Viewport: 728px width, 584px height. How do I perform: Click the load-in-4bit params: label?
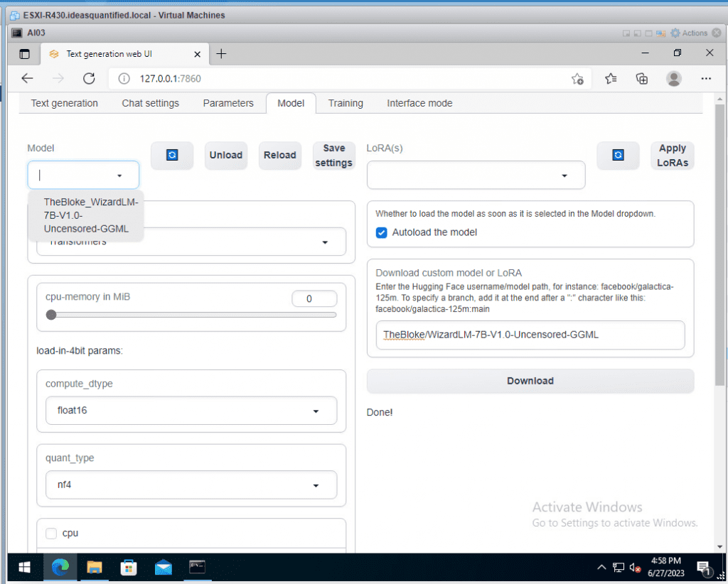click(x=80, y=351)
